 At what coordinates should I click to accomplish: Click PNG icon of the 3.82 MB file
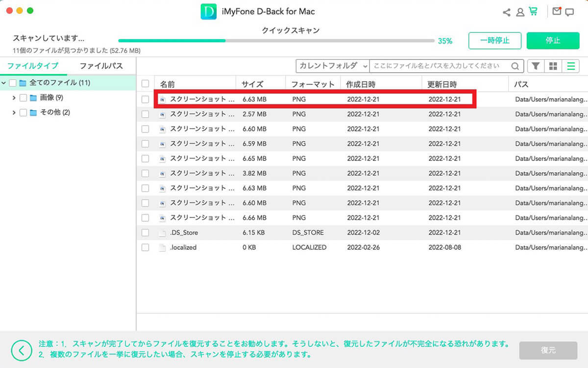163,173
